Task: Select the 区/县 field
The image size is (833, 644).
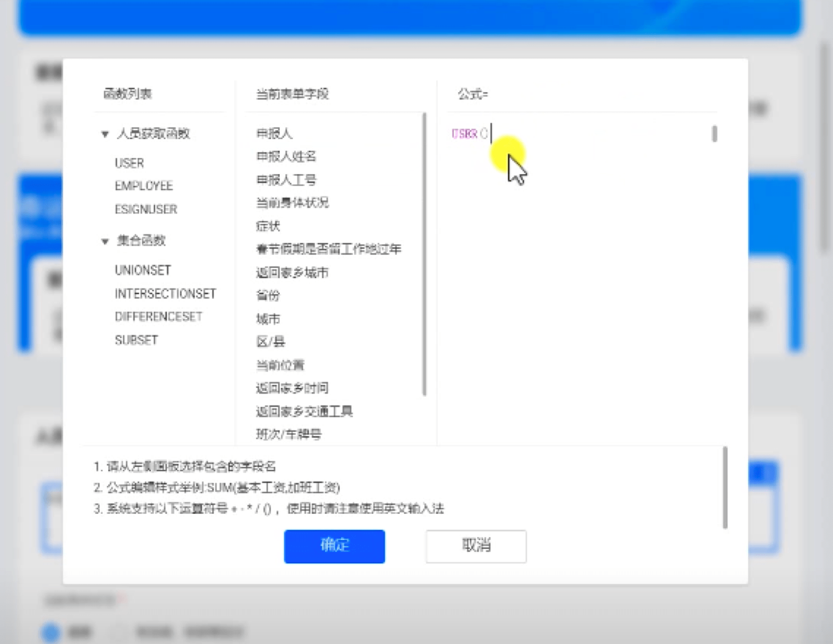Action: 271,342
